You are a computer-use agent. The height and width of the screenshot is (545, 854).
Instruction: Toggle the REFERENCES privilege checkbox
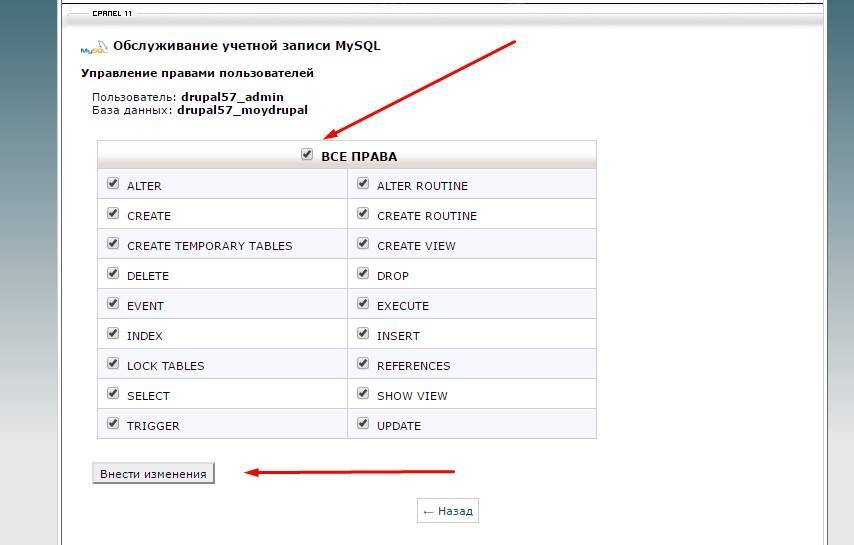(363, 363)
